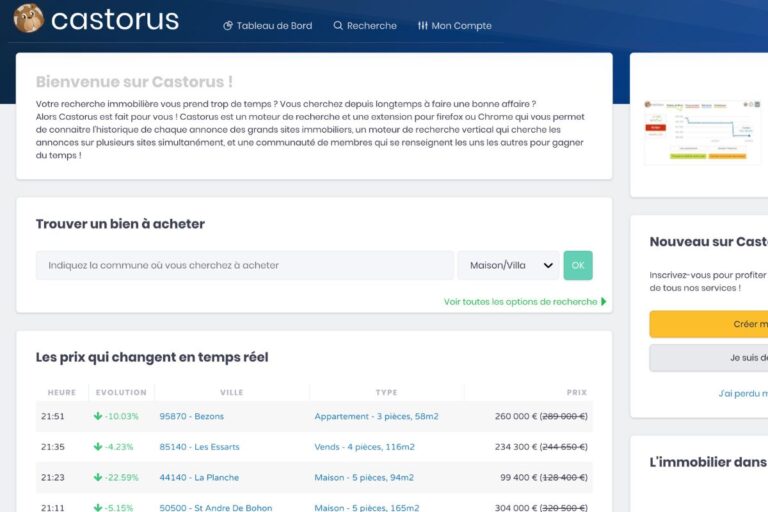Click the -22.59% evolution value
This screenshot has height=512, width=768.
[121, 477]
